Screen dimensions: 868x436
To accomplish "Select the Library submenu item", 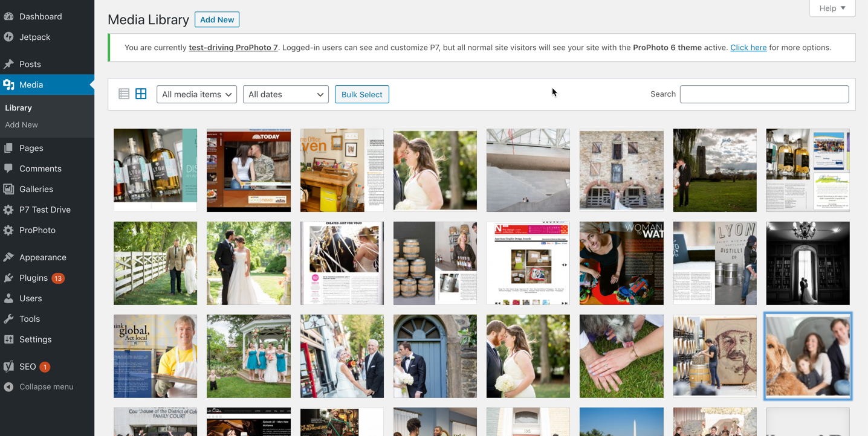I will pyautogui.click(x=18, y=107).
